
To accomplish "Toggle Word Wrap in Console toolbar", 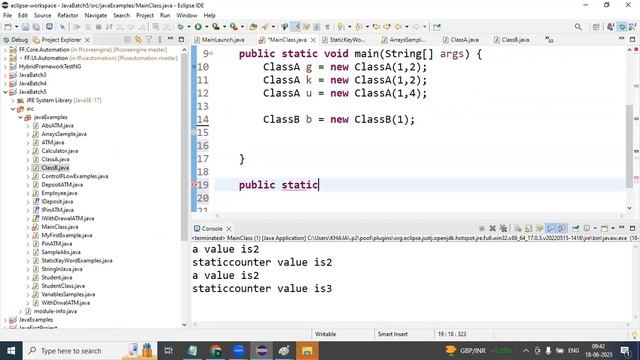I will 540,228.
